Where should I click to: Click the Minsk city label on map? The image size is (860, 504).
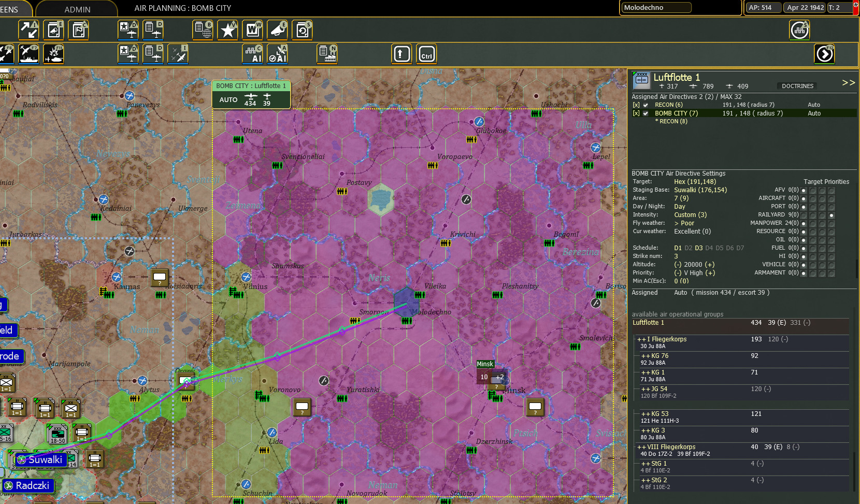tap(485, 364)
